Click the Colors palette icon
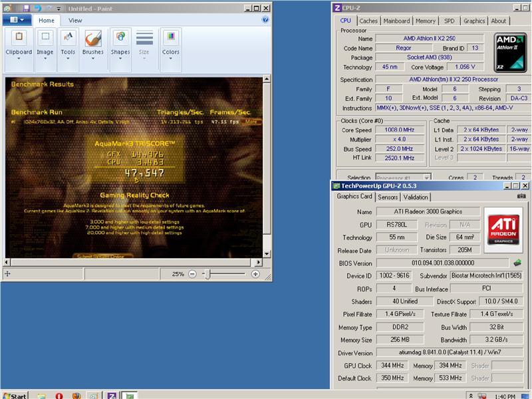532x399 pixels. click(171, 37)
